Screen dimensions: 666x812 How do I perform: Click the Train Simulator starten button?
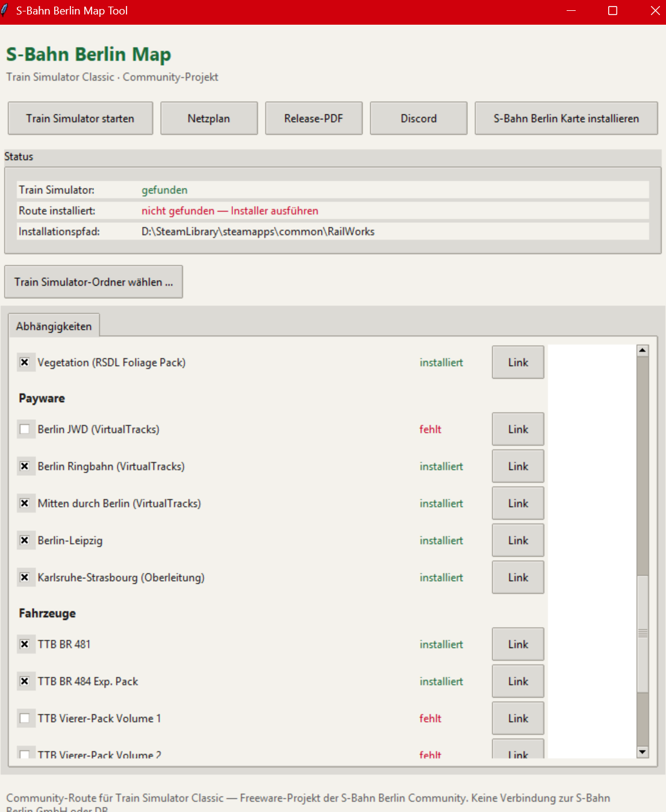pos(80,118)
